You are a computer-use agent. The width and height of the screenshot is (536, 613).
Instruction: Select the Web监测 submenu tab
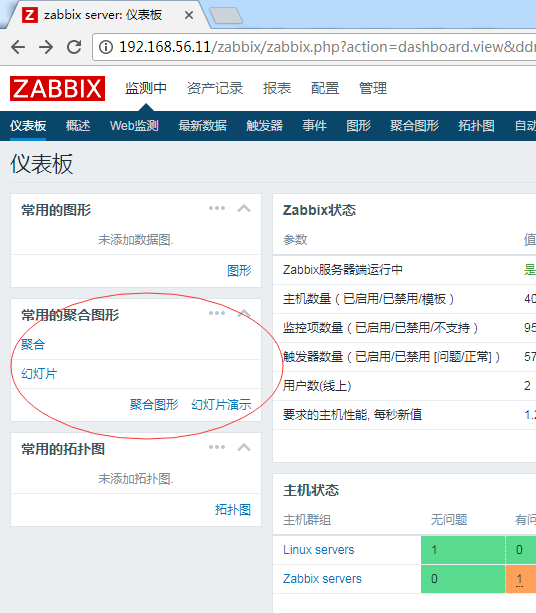tap(134, 126)
